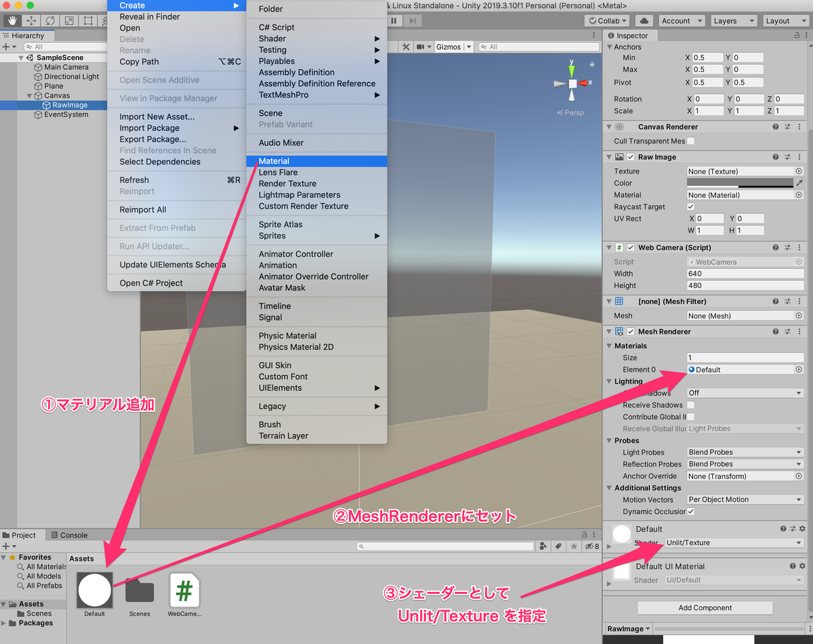The height and width of the screenshot is (644, 813).
Task: Open the Scenes folder asset
Action: coord(140,595)
